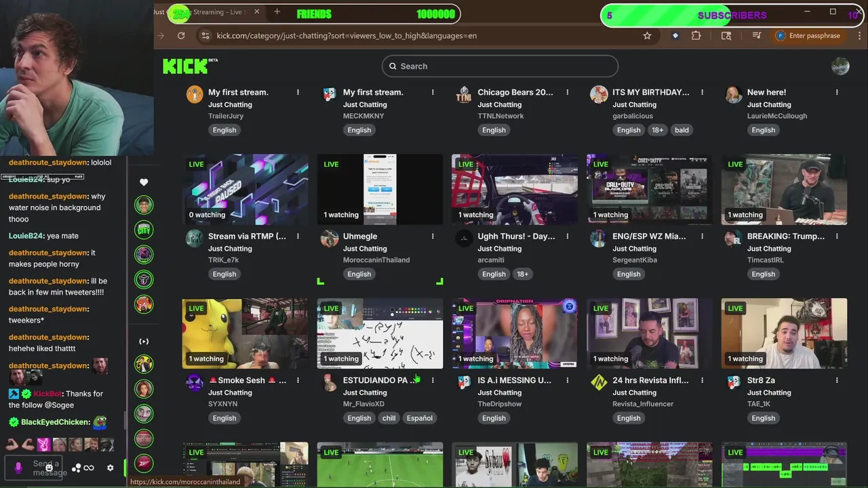Open chat settings gear icon

[110, 468]
